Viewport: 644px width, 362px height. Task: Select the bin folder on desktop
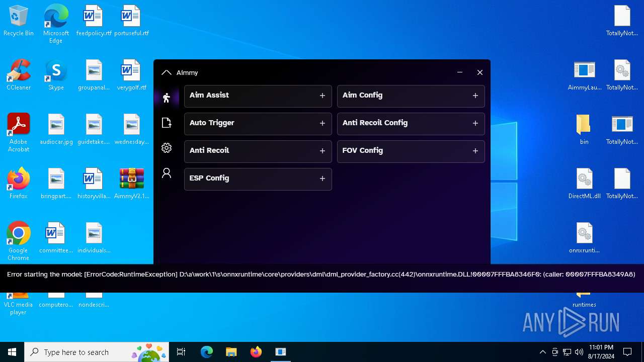point(584,130)
